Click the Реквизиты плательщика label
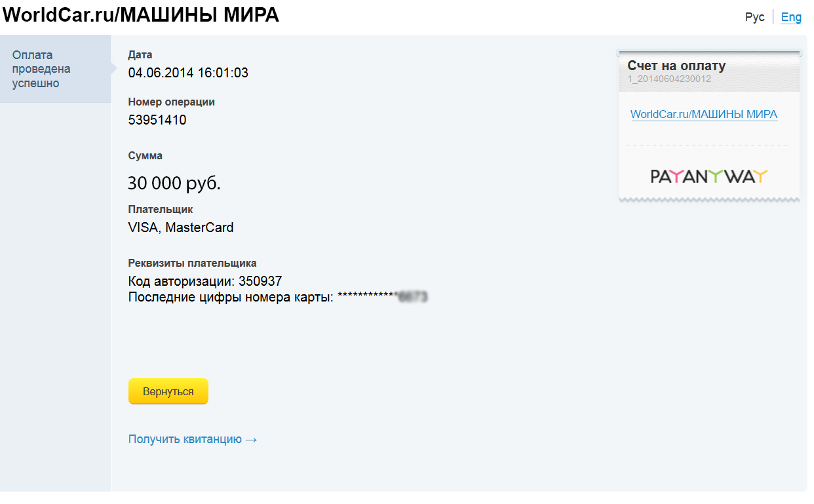 192,263
